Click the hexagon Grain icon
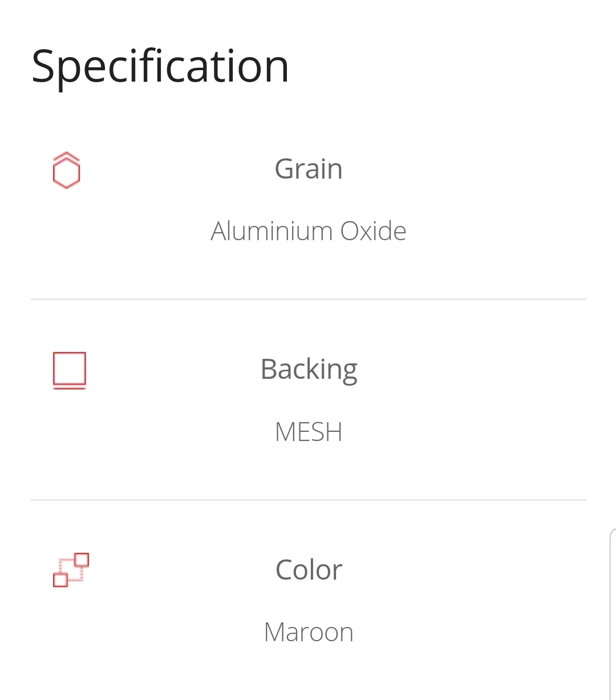 click(x=66, y=171)
